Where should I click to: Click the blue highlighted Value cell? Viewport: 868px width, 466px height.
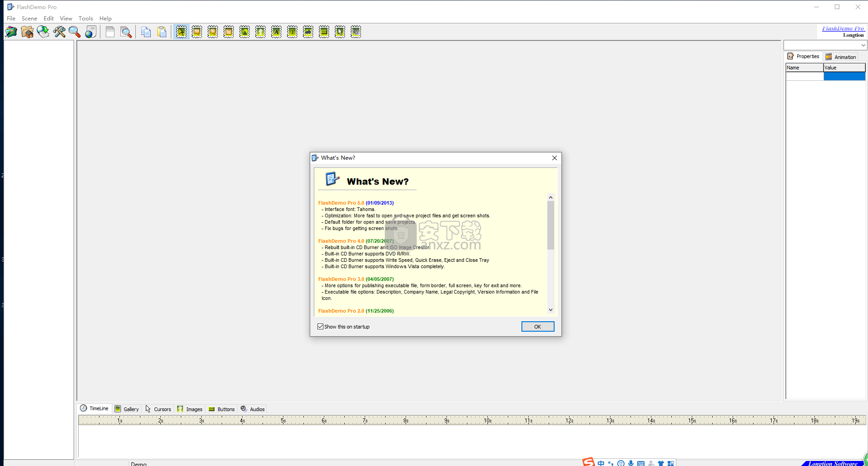pos(844,77)
